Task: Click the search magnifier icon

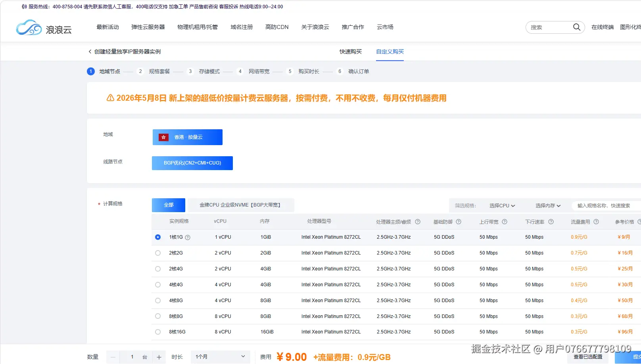Action: coord(577,27)
